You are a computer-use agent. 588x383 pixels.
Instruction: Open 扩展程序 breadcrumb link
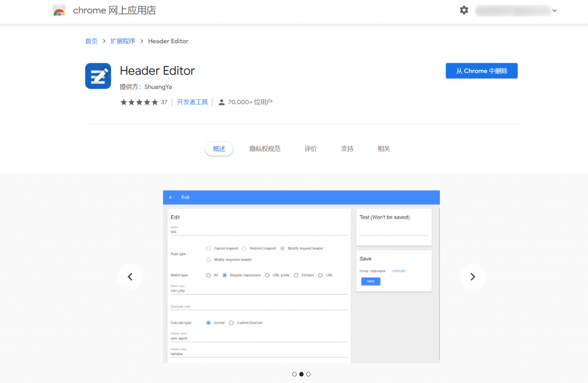coord(123,41)
